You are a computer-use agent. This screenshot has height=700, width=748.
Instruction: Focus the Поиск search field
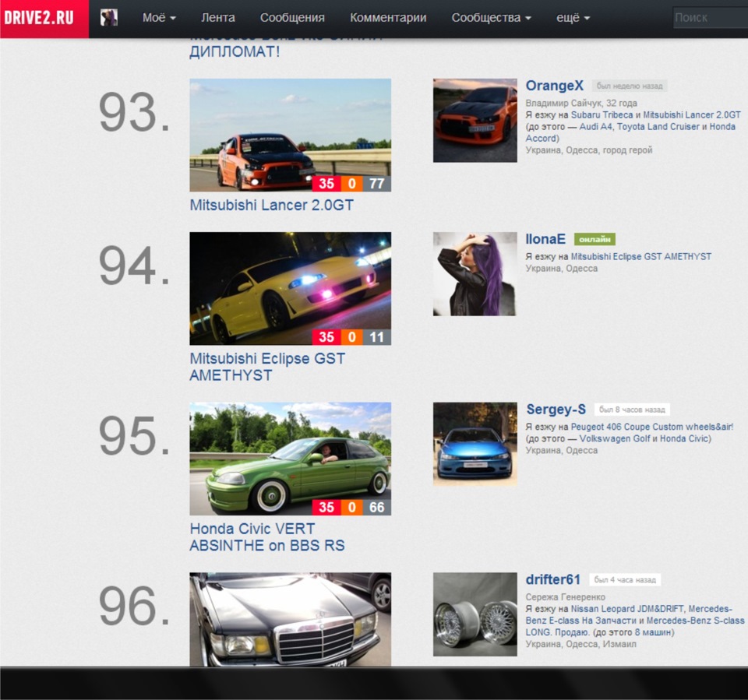click(711, 18)
